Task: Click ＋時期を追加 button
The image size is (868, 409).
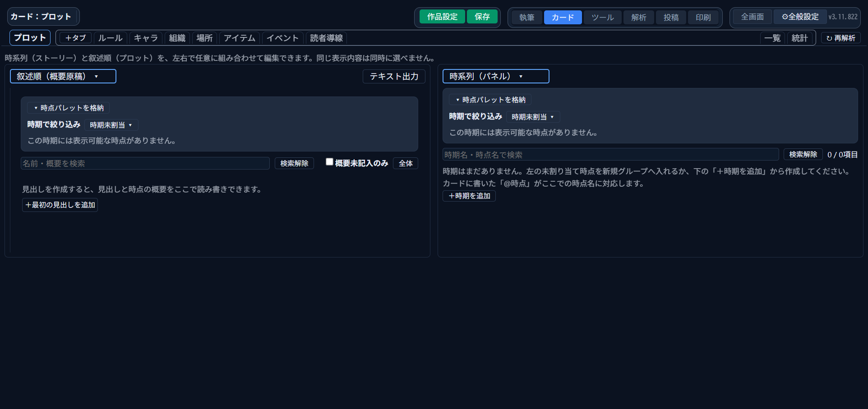Action: [x=469, y=196]
